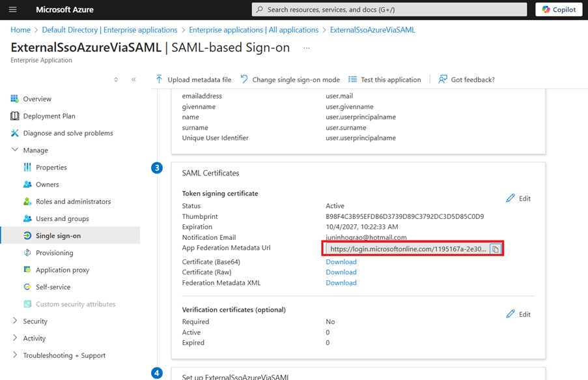Expand the Activity section chevron
The width and height of the screenshot is (588, 380).
point(15,338)
